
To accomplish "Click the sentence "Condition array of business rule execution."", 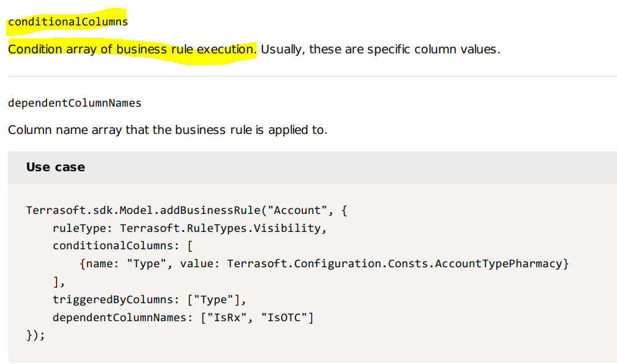I will click(x=132, y=49).
